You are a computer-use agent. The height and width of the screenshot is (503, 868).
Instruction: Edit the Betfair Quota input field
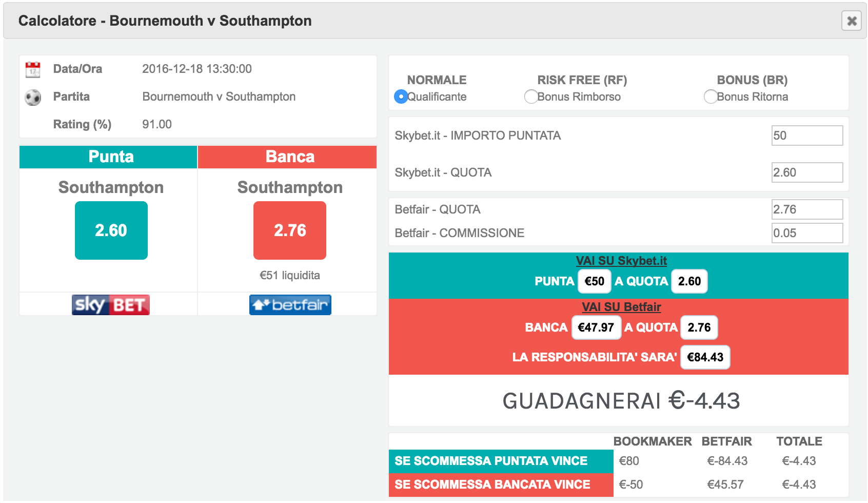(807, 209)
